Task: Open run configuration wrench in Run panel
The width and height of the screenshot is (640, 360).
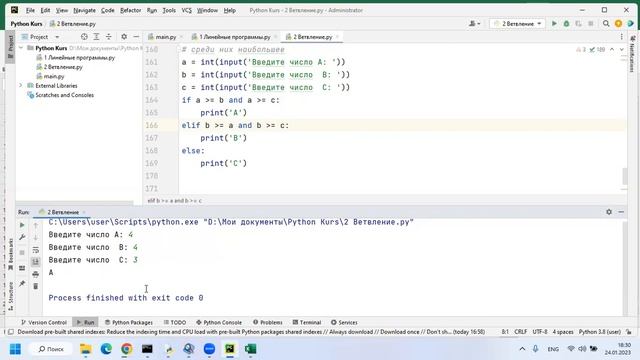Action: tap(22, 237)
